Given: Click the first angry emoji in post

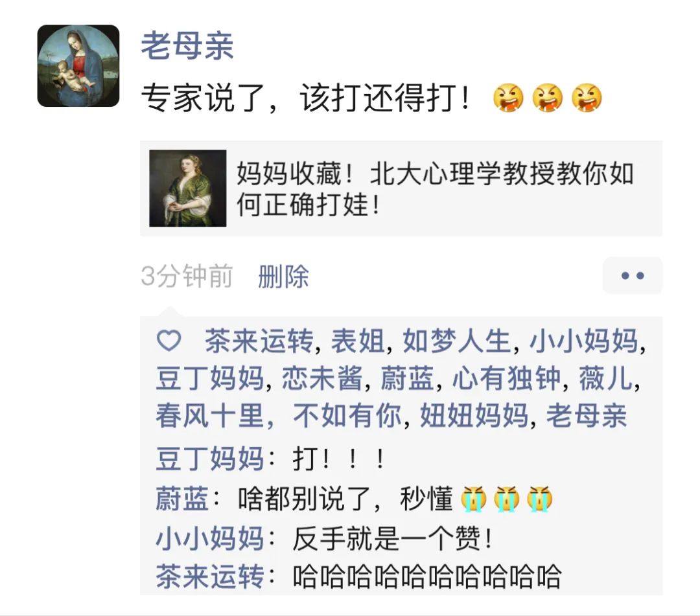Looking at the screenshot, I should point(508,98).
